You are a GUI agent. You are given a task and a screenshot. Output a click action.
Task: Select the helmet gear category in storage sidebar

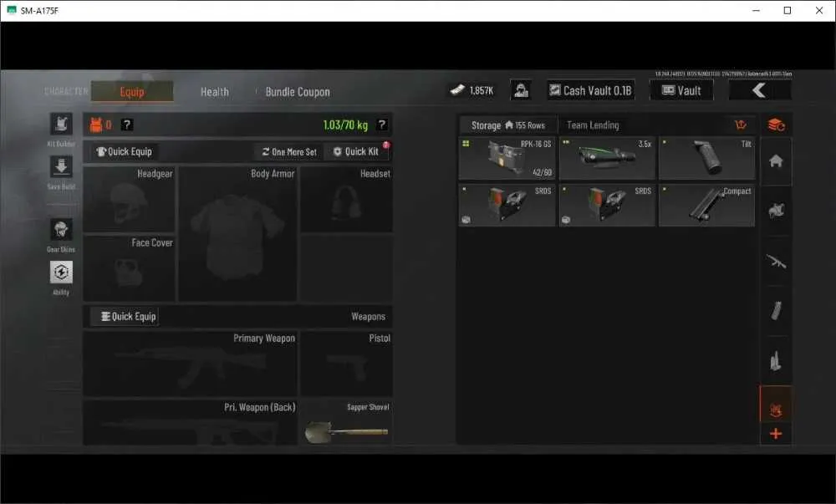776,211
